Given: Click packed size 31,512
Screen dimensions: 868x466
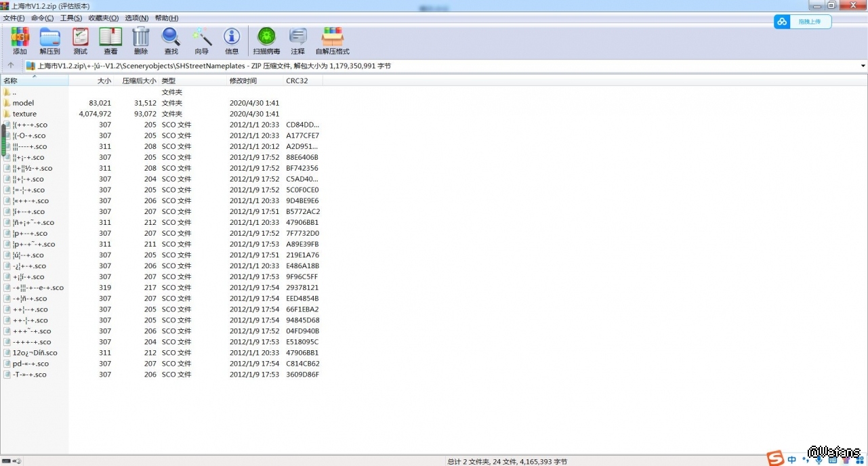Looking at the screenshot, I should pyautogui.click(x=145, y=103).
